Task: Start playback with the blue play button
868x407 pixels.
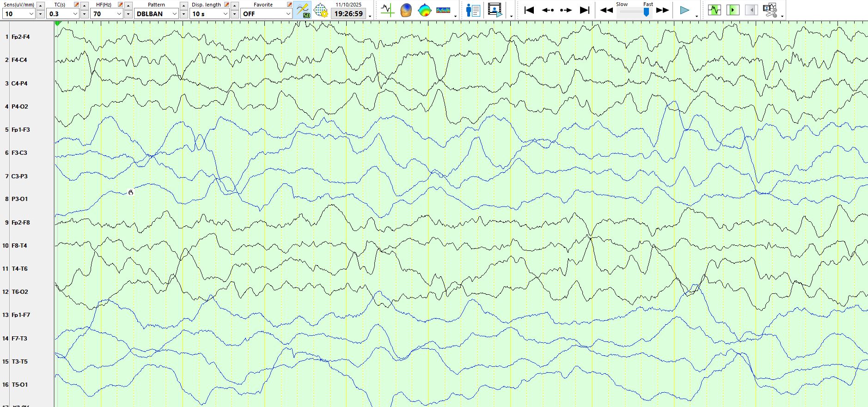Action: pos(685,10)
